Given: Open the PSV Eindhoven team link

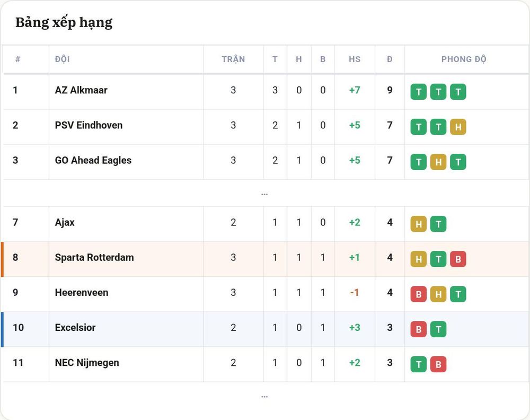Looking at the screenshot, I should (89, 125).
